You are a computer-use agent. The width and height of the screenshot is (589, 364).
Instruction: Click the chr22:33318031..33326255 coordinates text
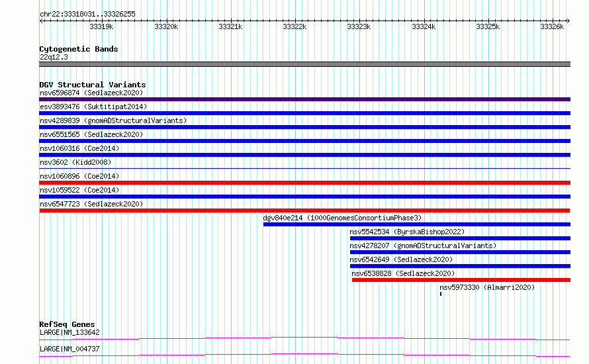(87, 14)
